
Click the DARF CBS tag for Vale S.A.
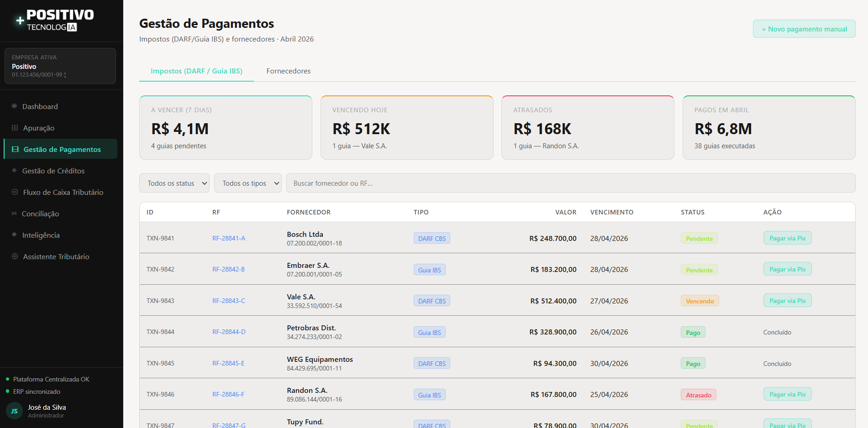tap(432, 301)
